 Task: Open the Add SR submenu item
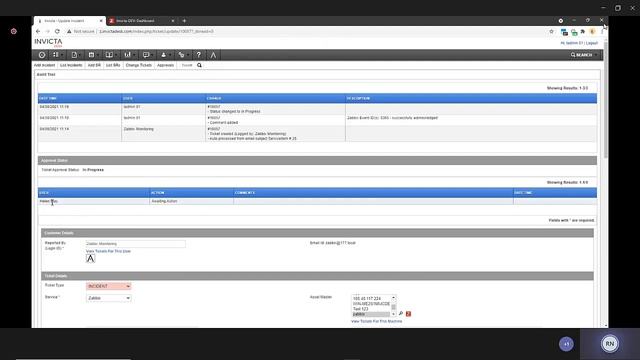click(x=94, y=65)
